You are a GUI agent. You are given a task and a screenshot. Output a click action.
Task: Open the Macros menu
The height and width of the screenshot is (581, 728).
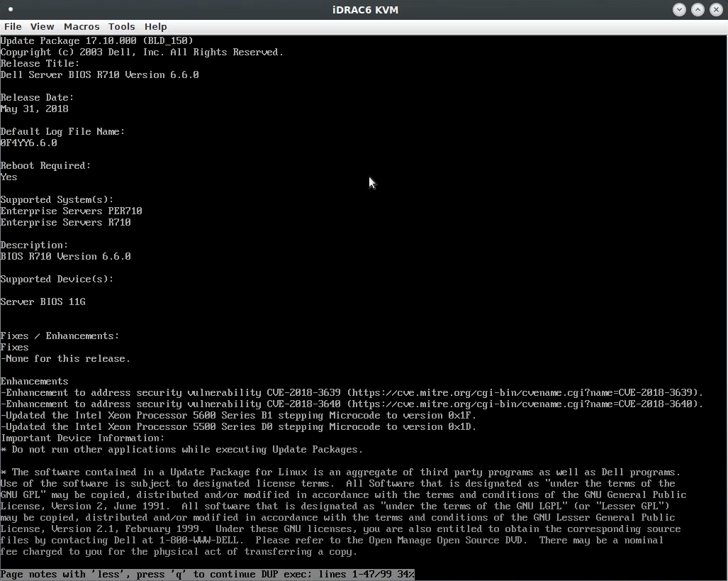click(x=82, y=26)
